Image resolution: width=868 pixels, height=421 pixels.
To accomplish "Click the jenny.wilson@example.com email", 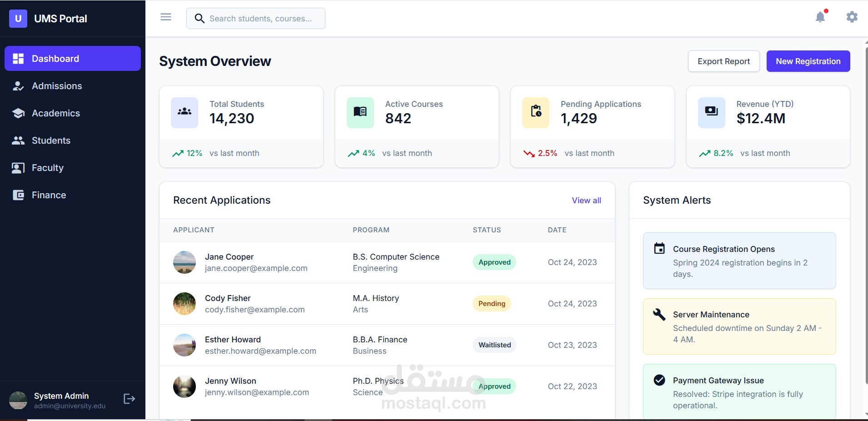I will tap(257, 392).
